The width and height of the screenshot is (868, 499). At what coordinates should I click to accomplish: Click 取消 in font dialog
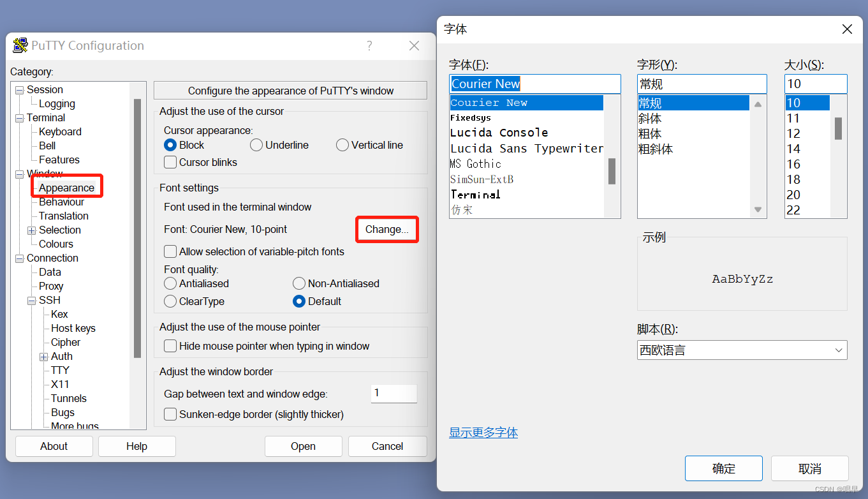tap(810, 468)
